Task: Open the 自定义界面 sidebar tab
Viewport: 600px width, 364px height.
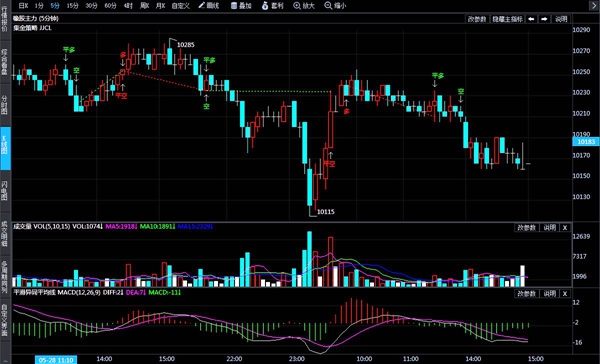Action: [x=5, y=320]
